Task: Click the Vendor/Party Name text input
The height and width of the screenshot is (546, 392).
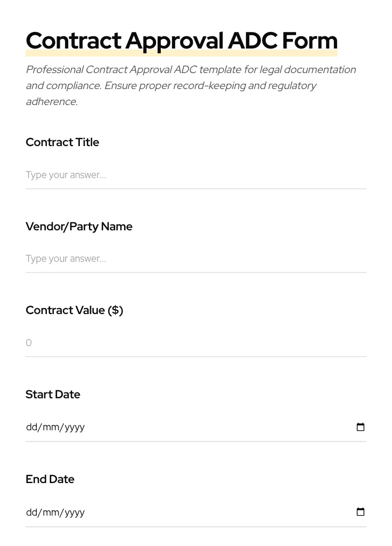Action: point(195,259)
